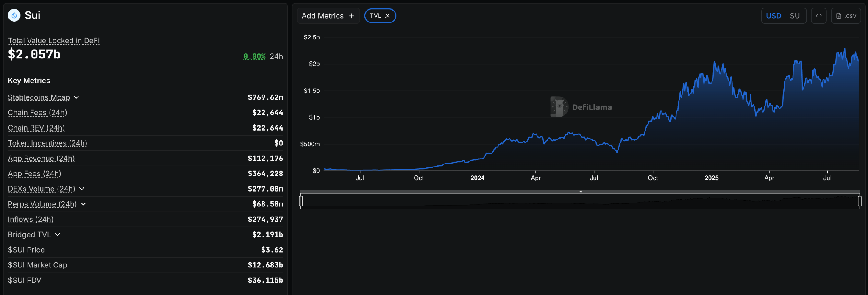Click the $2.057b TVL value
The width and height of the screenshot is (868, 295).
(x=34, y=55)
